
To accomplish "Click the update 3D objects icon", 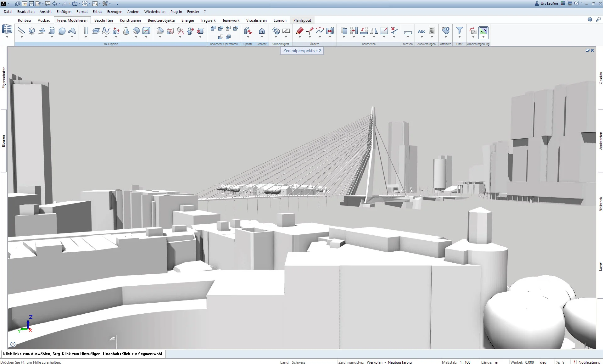I will [248, 31].
